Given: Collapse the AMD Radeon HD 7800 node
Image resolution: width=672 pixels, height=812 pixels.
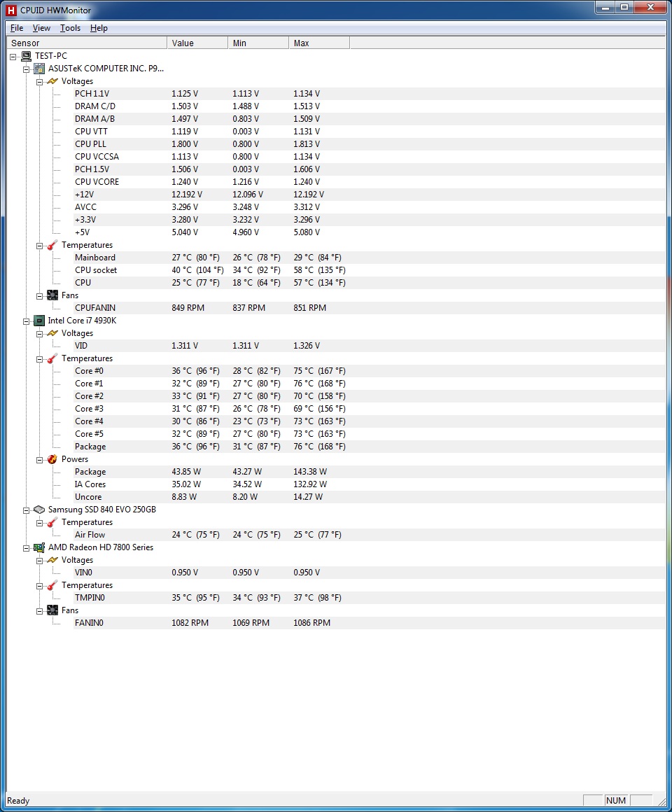Looking at the screenshot, I should (x=27, y=548).
